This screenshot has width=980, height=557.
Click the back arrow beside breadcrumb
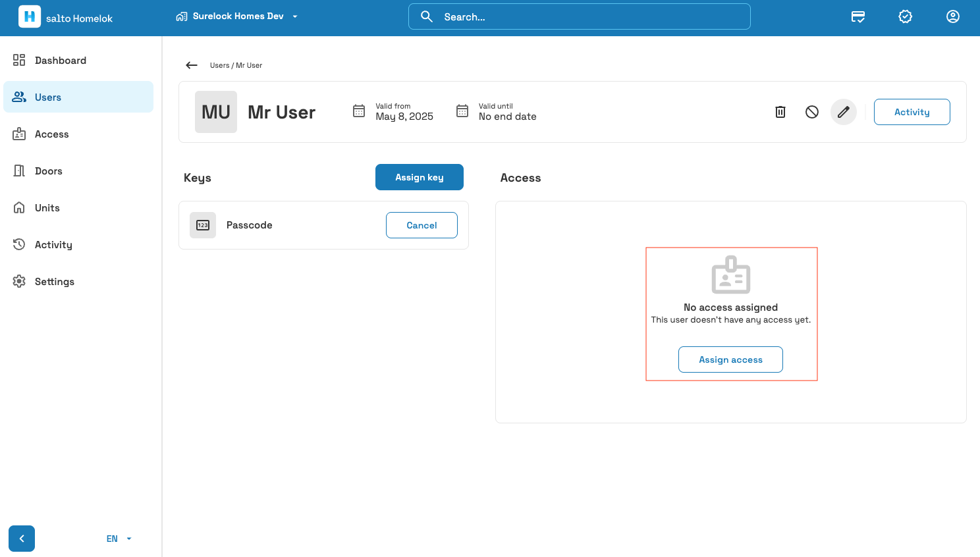[192, 65]
